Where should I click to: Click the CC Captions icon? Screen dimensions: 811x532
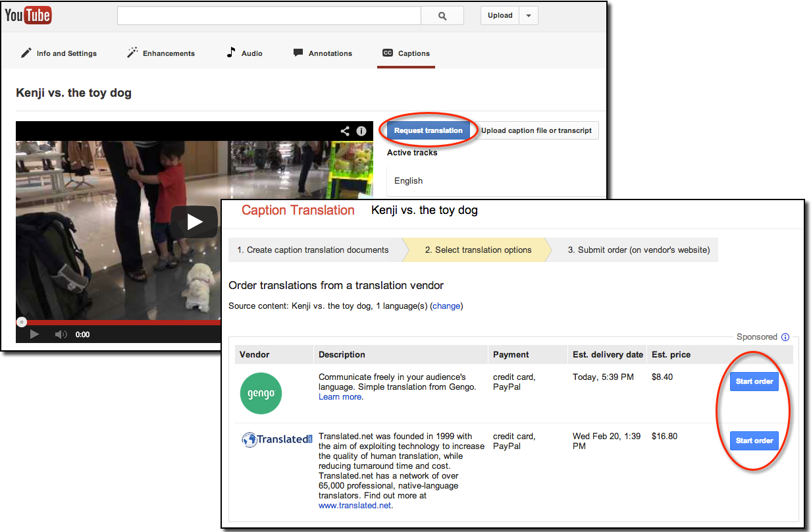click(388, 53)
